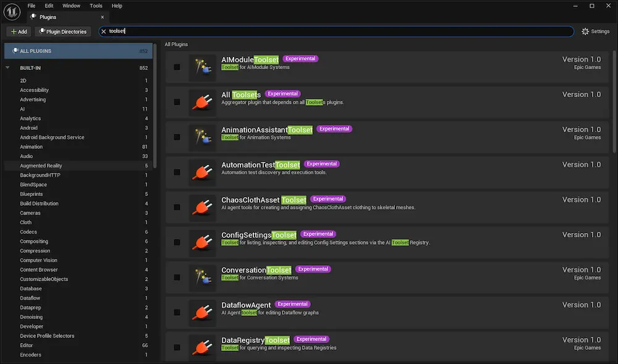The image size is (618, 364).
Task: Enable the AutomationTestToolset checkbox
Action: tap(177, 172)
